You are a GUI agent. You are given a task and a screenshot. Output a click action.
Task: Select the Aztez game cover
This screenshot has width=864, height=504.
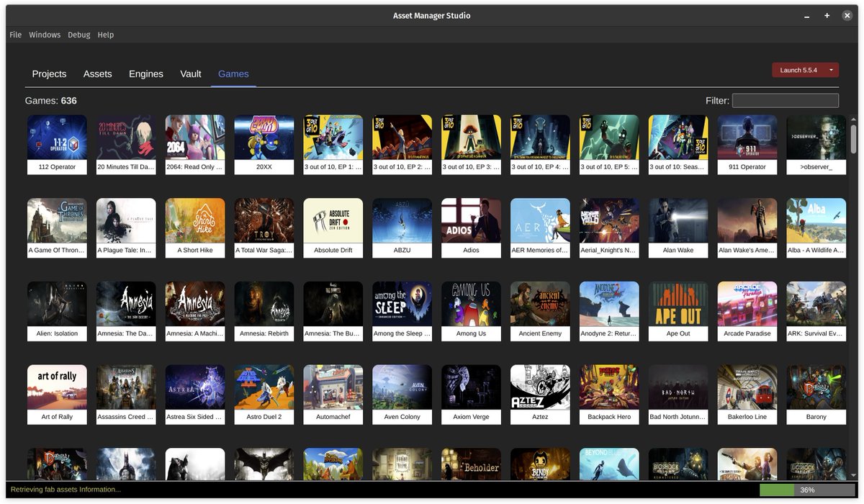click(x=540, y=387)
